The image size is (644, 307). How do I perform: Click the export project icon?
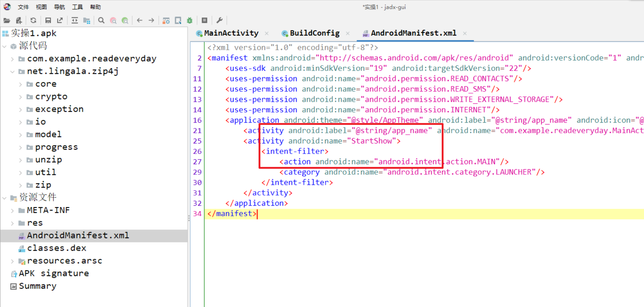pyautogui.click(x=60, y=20)
